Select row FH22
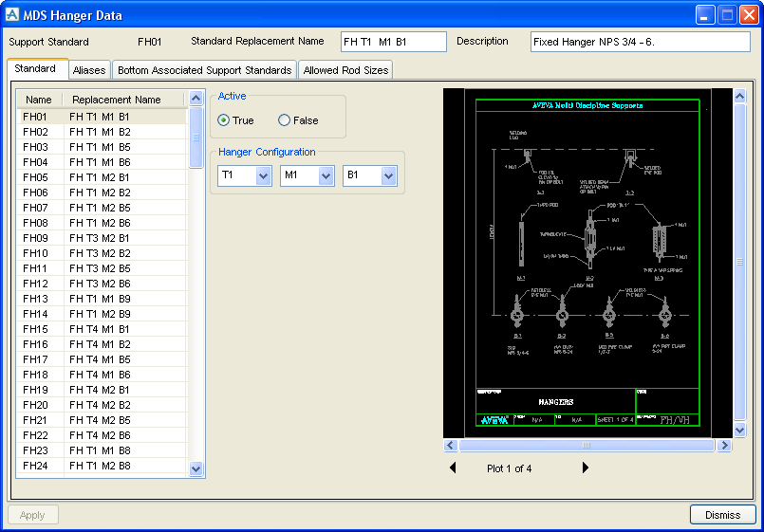The image size is (764, 532). (x=102, y=435)
